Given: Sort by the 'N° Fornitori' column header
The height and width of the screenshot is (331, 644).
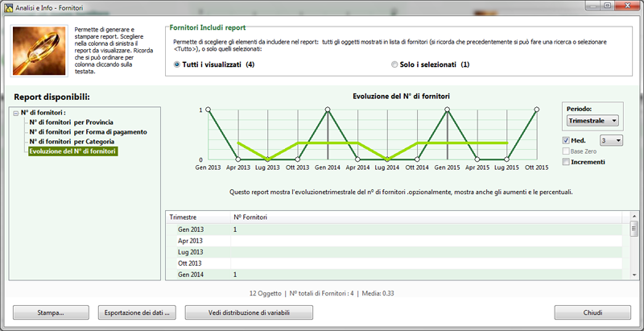Looking at the screenshot, I should click(x=427, y=217).
